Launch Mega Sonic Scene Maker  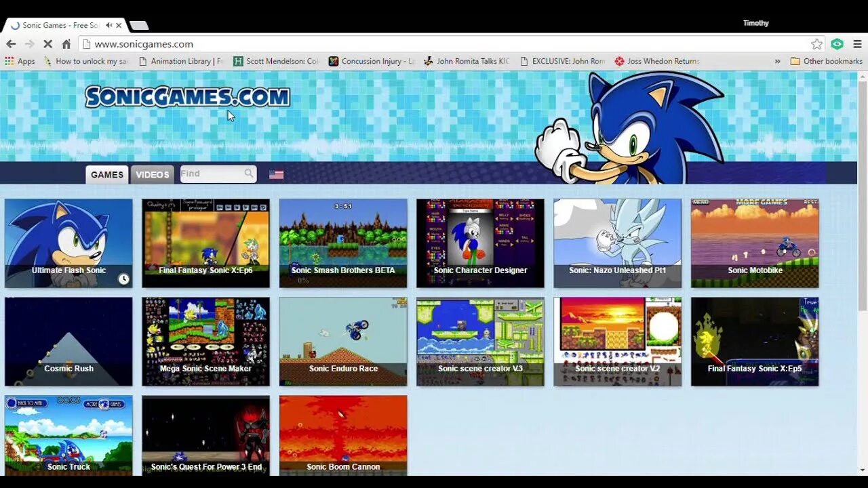pyautogui.click(x=205, y=342)
